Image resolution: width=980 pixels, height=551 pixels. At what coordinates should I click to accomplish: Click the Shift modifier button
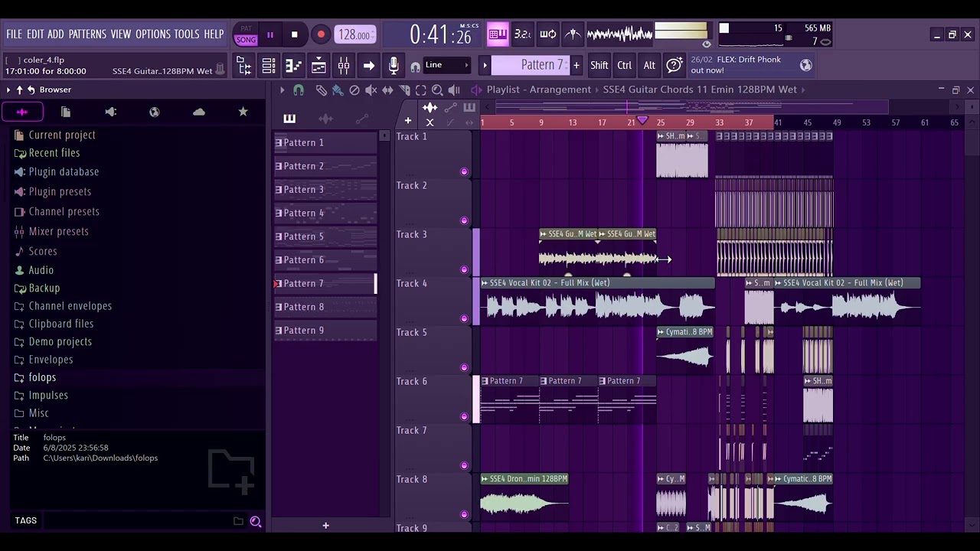tap(599, 66)
